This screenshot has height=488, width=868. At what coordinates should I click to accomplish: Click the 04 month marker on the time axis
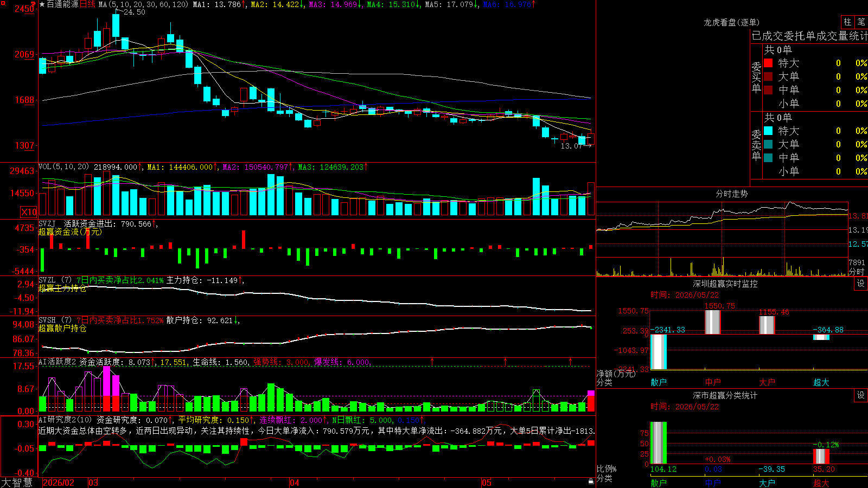click(x=295, y=483)
